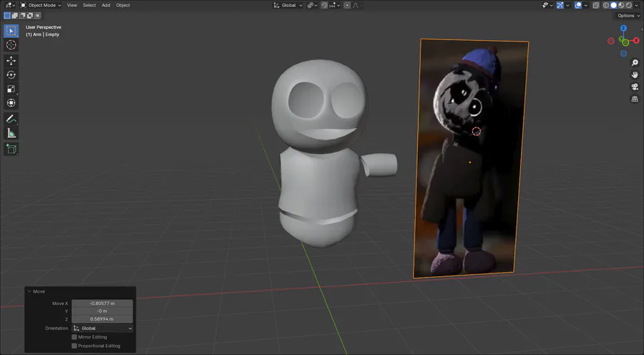This screenshot has width=644, height=355.
Task: Set selection mode to intersect
Action: click(37, 16)
